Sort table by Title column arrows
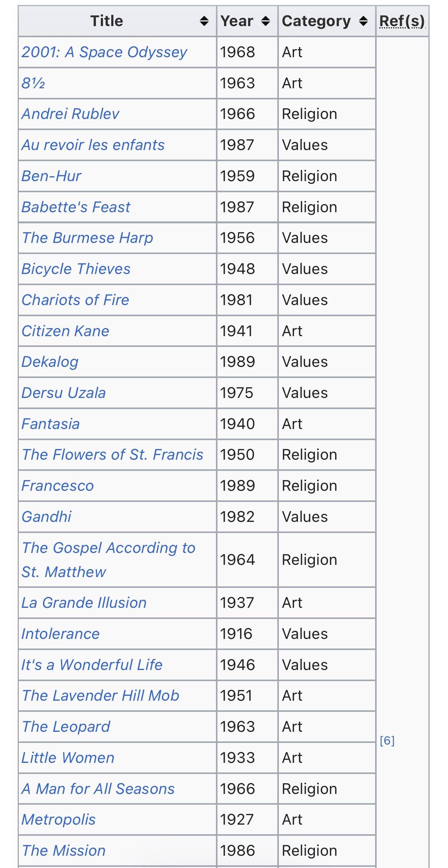448x868 pixels. (x=204, y=21)
